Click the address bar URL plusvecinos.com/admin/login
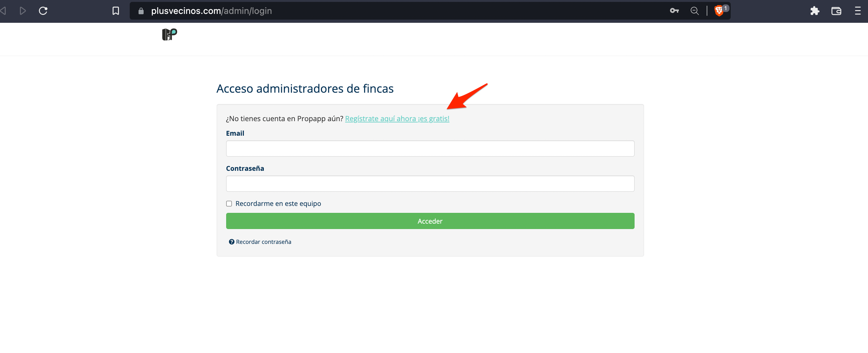868x353 pixels. pos(211,11)
